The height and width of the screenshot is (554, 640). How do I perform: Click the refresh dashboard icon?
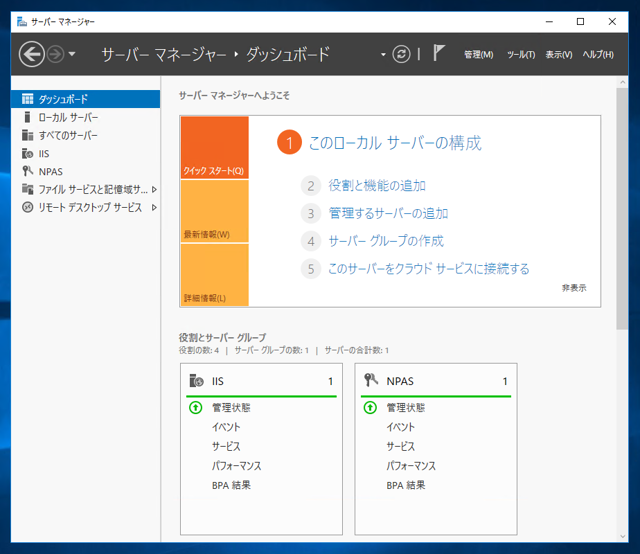pyautogui.click(x=402, y=54)
